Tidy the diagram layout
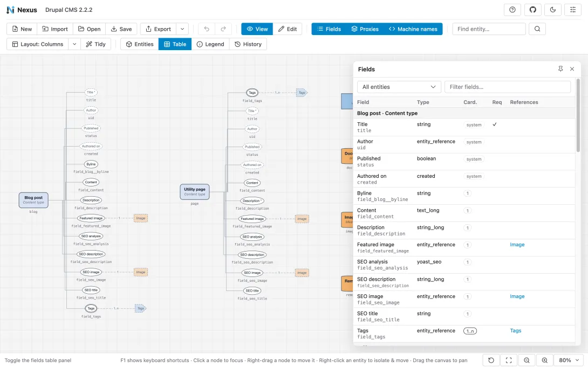This screenshot has height=367, width=588. [x=95, y=44]
